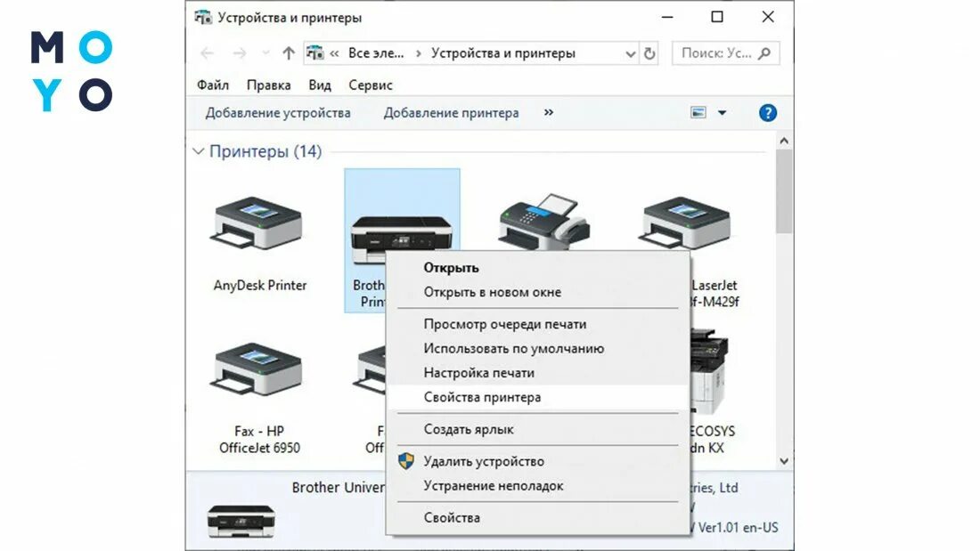
Task: Open the Вид menu
Action: click(x=319, y=85)
